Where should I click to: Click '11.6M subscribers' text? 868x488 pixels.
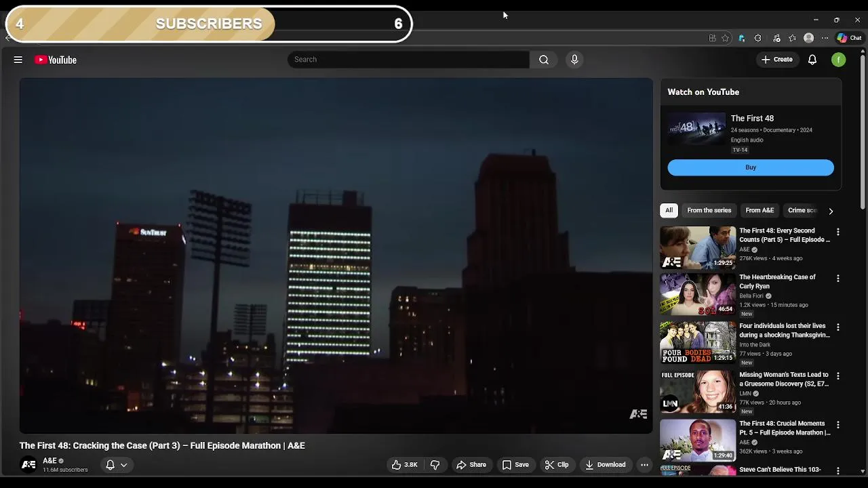pos(65,470)
